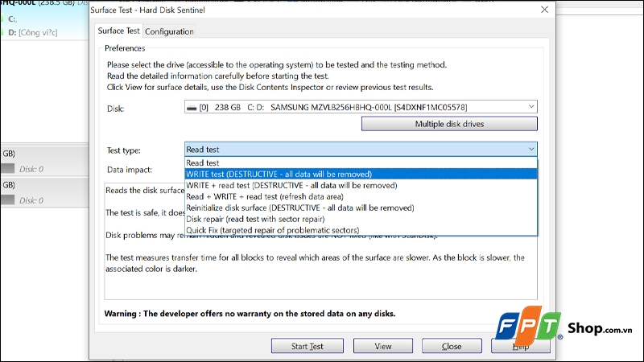Pick WRITE + read test option
Image resolution: width=644 pixels, height=362 pixels.
[x=361, y=186]
